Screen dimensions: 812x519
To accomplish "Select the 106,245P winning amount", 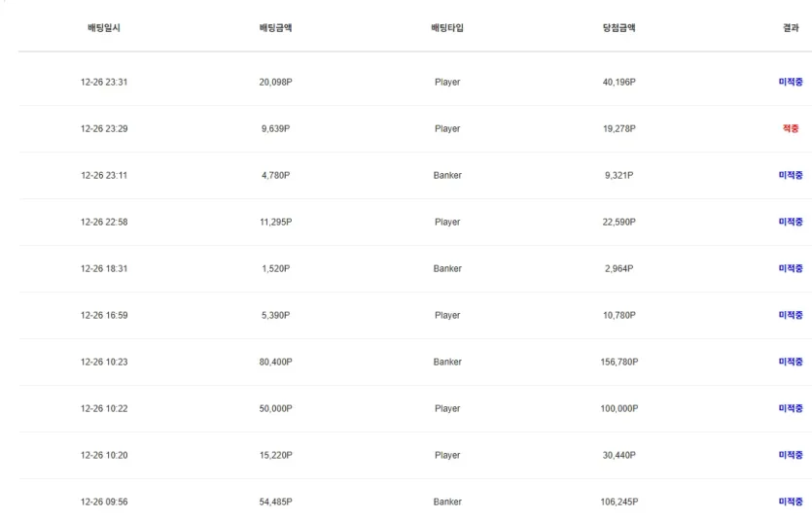I will click(x=618, y=502).
